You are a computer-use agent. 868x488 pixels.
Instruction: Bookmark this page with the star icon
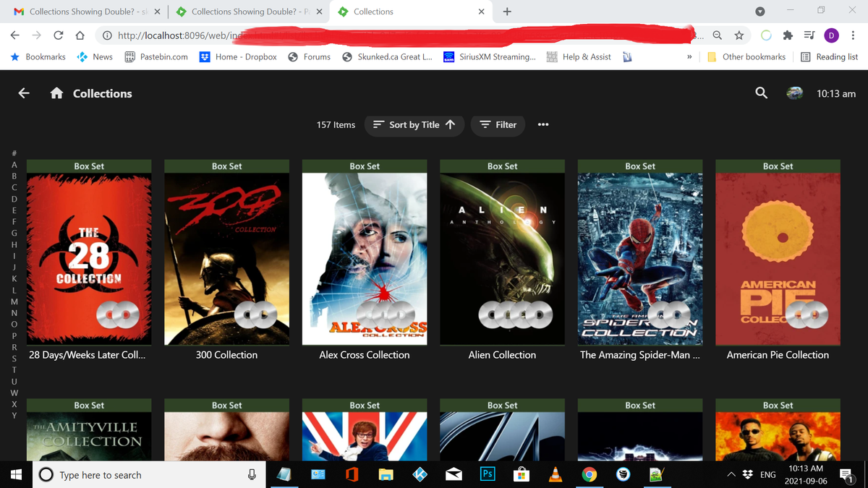tap(739, 35)
